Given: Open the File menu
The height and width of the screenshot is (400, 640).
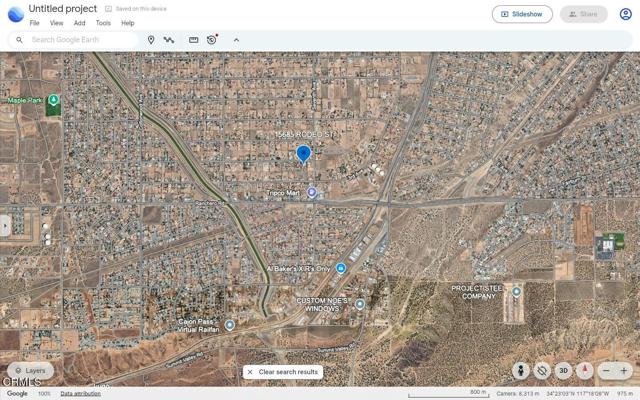Looking at the screenshot, I should (34, 23).
